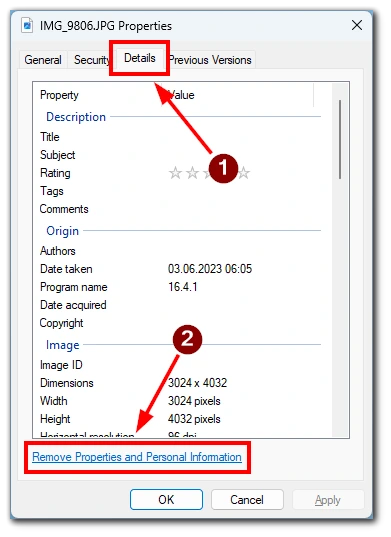
Task: Set rating to one star
Action: pos(175,173)
